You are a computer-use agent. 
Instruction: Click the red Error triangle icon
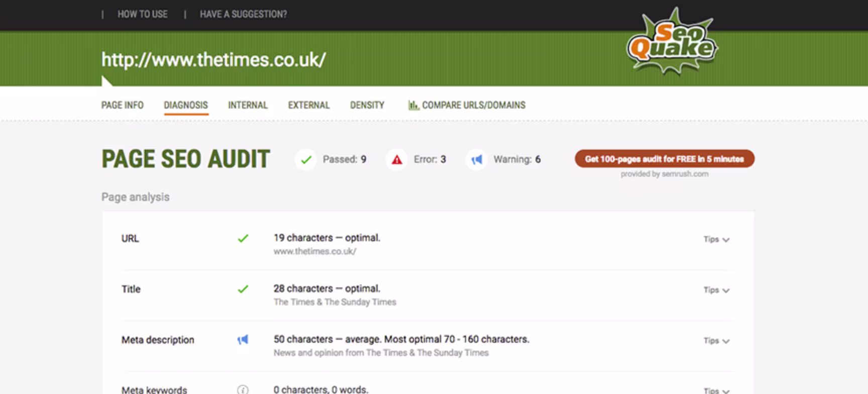tap(397, 160)
